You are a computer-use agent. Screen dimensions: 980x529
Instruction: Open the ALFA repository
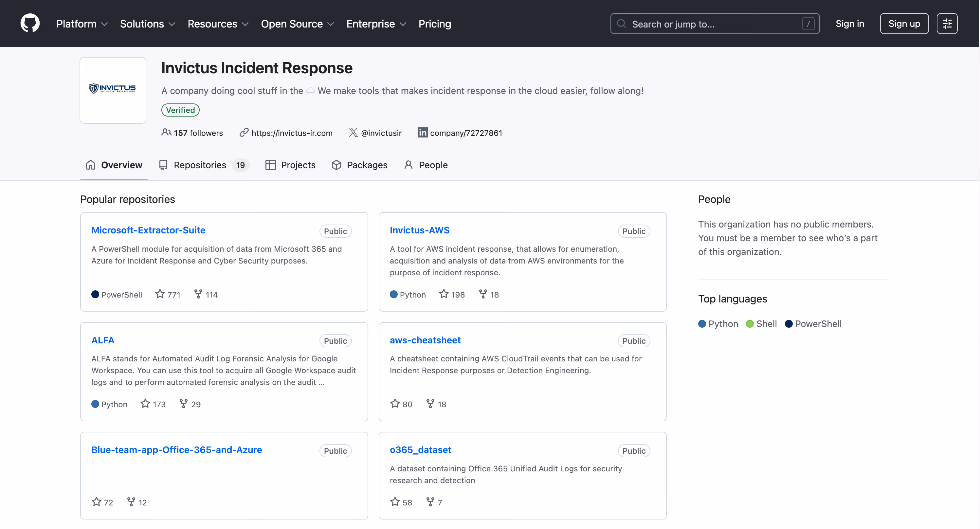pyautogui.click(x=103, y=340)
